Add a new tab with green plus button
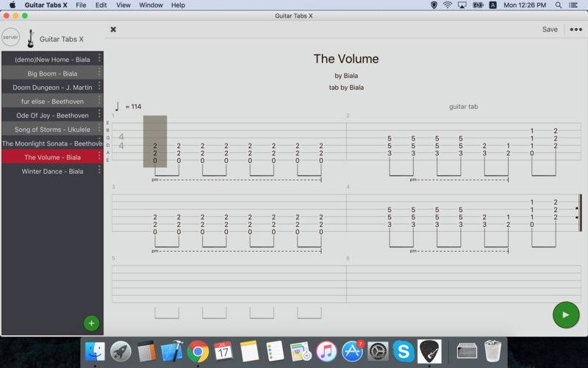Viewport: 588px width, 368px height. coord(91,323)
